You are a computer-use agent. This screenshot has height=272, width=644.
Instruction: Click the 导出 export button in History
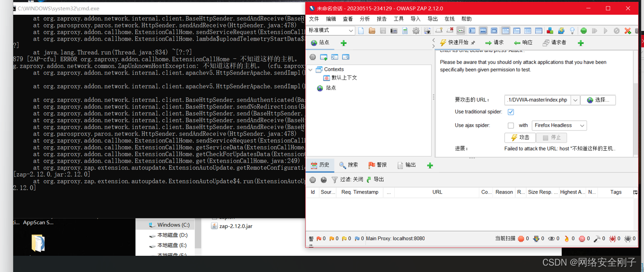pos(375,180)
